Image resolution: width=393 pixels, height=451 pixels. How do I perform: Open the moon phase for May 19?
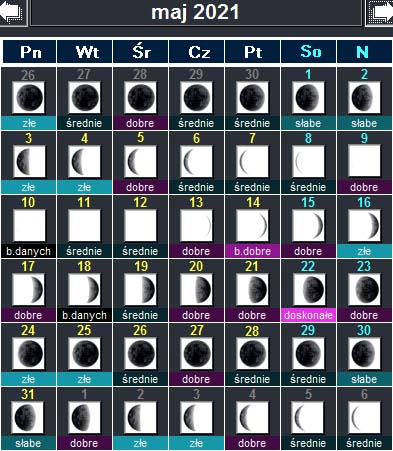140,289
